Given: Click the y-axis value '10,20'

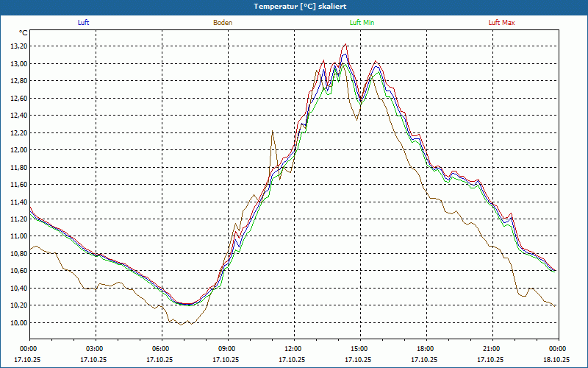Looking at the screenshot, I should coord(20,305).
